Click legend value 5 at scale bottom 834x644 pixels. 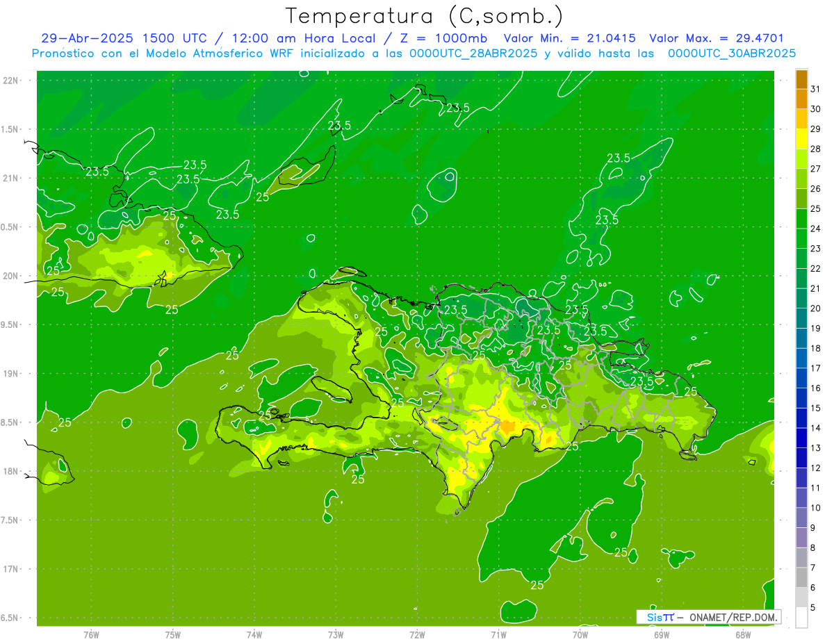(813, 607)
